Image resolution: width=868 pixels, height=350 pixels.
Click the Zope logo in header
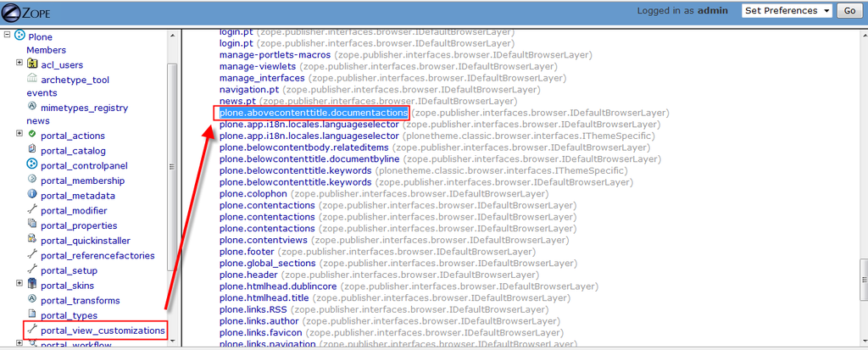pyautogui.click(x=26, y=12)
